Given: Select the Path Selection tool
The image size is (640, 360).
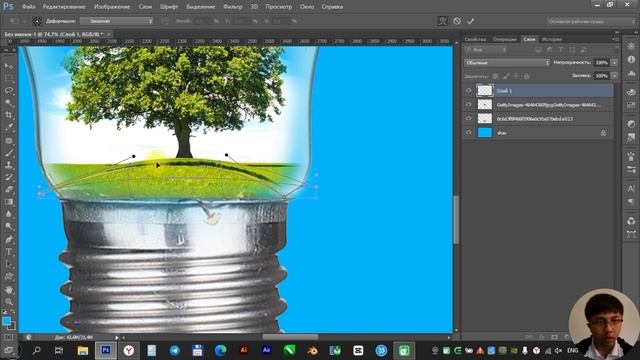Looking at the screenshot, I should 9,264.
